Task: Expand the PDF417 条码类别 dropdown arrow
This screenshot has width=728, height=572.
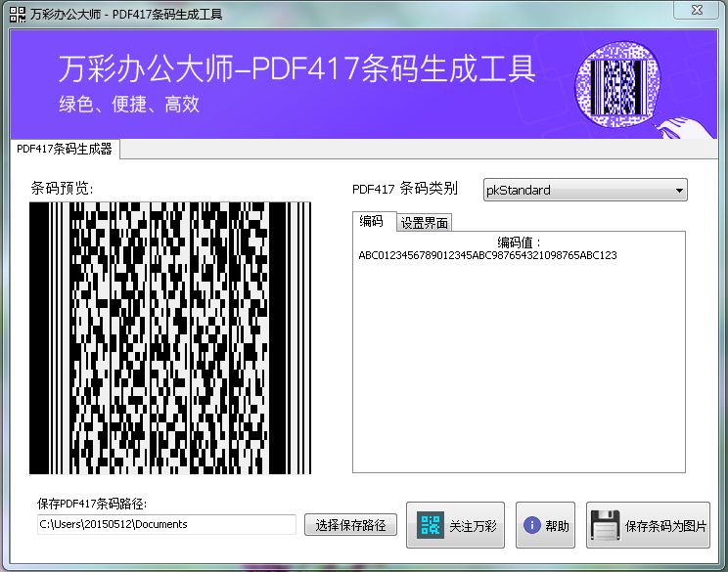Action: (x=679, y=191)
